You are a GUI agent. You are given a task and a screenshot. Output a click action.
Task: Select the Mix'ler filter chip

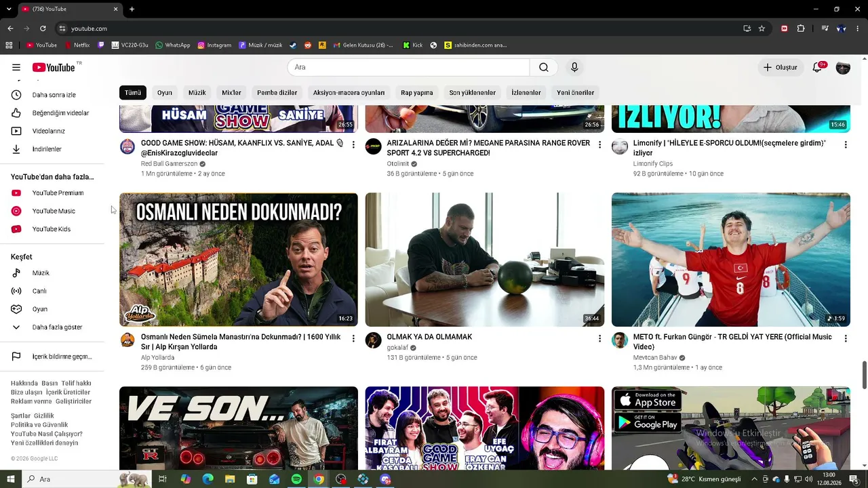tap(231, 93)
